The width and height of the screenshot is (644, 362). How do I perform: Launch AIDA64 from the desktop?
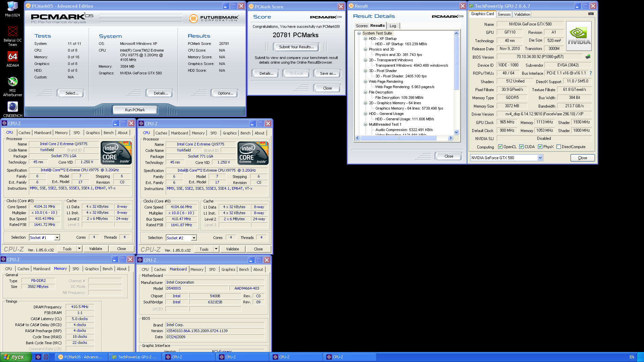(x=12, y=59)
